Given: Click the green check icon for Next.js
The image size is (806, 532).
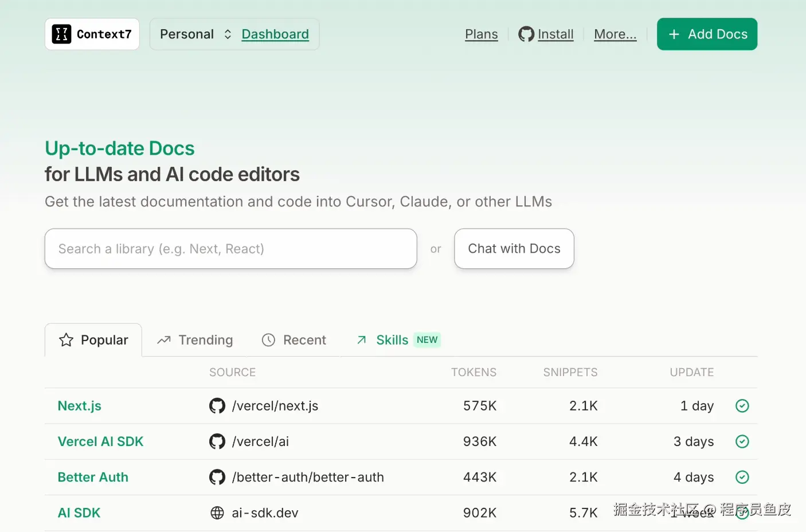Looking at the screenshot, I should (742, 406).
